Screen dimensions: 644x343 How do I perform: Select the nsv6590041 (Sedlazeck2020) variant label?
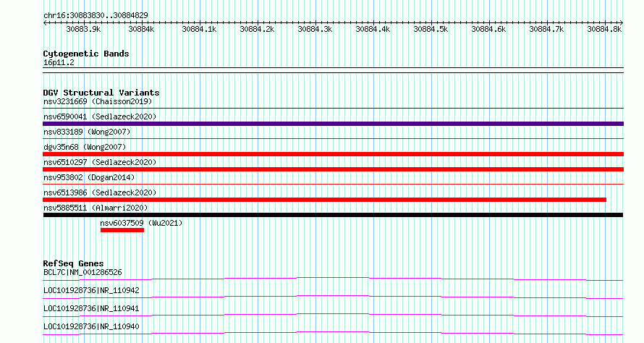100,117
